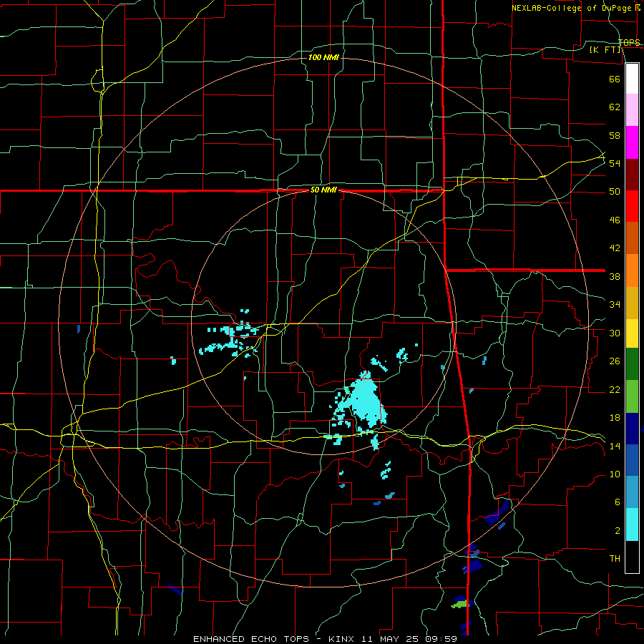Click the gold legend swatch
This screenshot has width=644, height=644.
[632, 303]
